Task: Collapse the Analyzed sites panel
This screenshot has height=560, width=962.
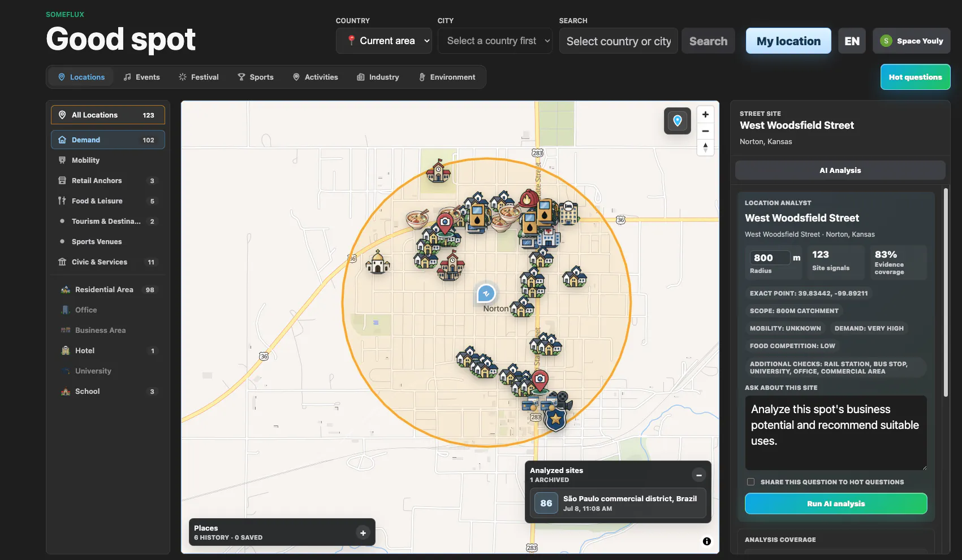Action: [698, 475]
